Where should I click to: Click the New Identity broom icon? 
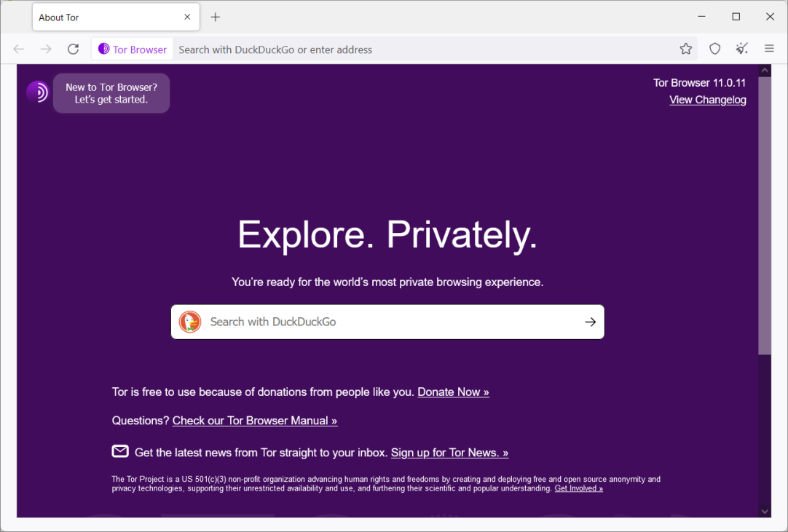742,49
